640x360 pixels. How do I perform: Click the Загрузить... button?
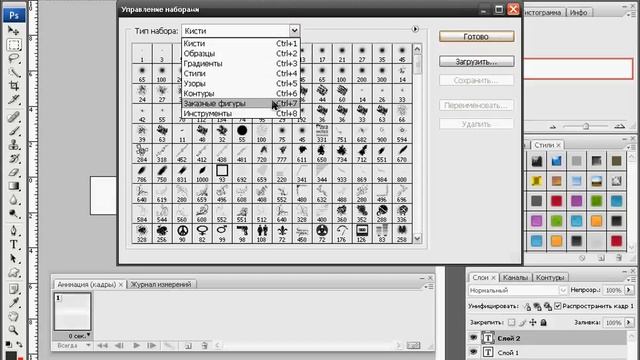click(476, 62)
